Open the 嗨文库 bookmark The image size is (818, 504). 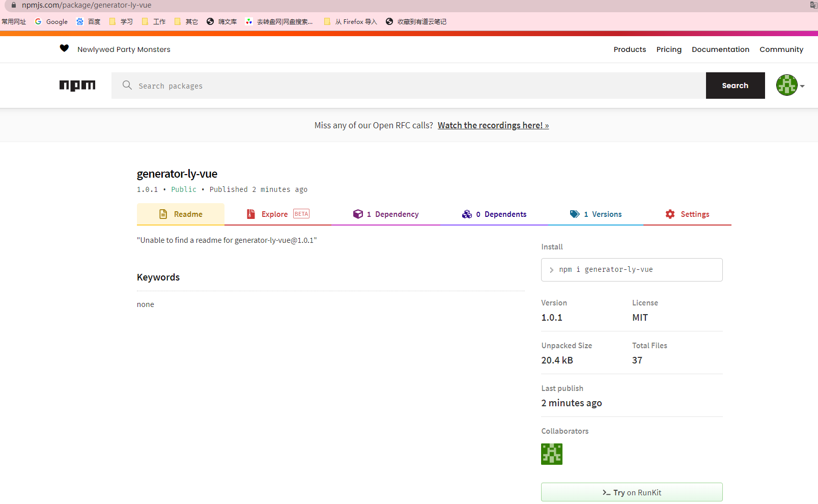click(x=222, y=21)
